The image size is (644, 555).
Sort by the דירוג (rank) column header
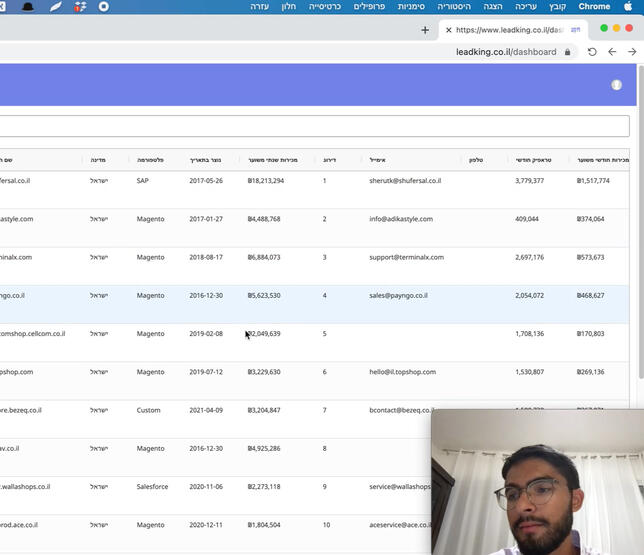(328, 160)
